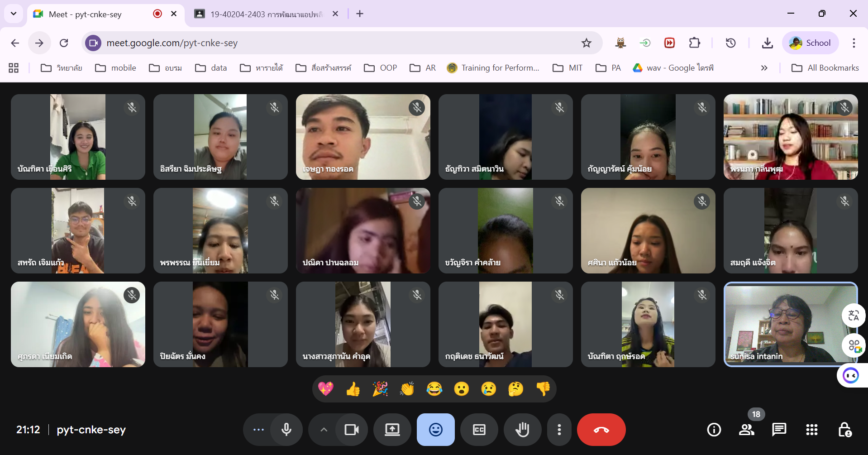Image resolution: width=868 pixels, height=455 pixels.
Task: Open the chat panel icon
Action: coord(779,430)
